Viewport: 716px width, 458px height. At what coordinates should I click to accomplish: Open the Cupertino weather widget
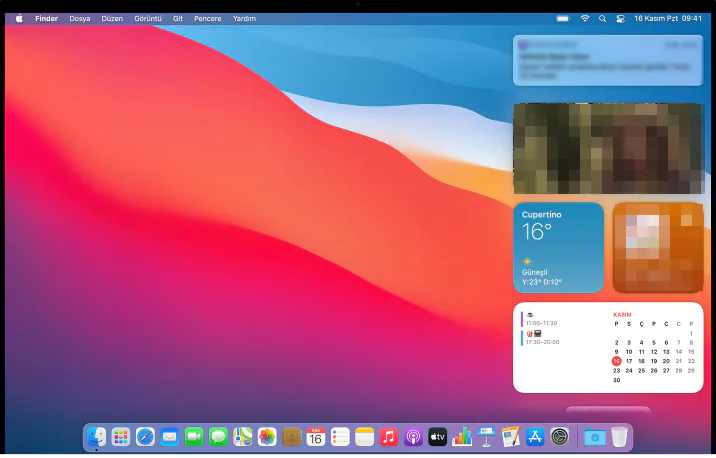(559, 247)
